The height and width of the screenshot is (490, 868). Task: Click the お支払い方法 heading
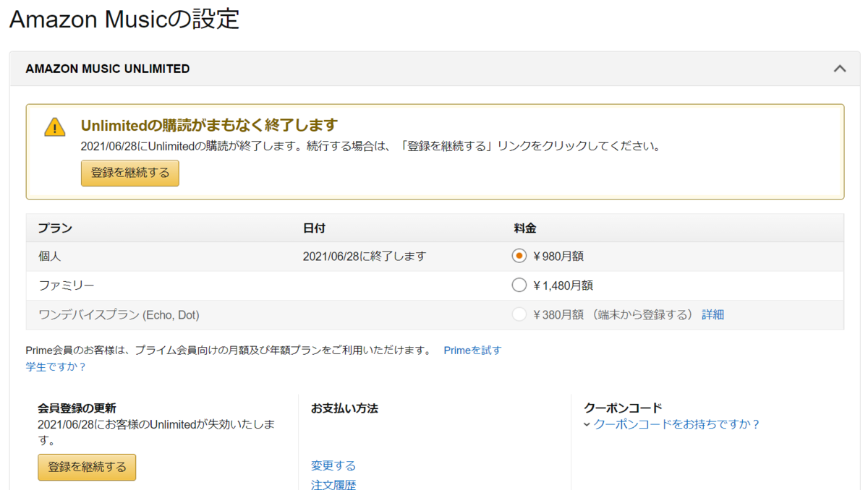(x=344, y=408)
